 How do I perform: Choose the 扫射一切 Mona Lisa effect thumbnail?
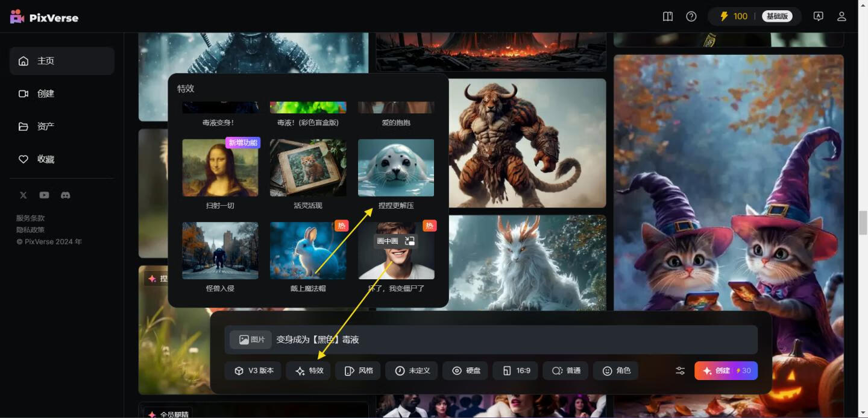point(221,168)
